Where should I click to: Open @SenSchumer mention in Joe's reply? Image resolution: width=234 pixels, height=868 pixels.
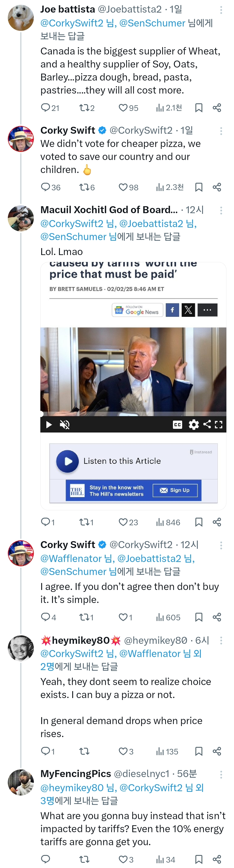pos(152,23)
